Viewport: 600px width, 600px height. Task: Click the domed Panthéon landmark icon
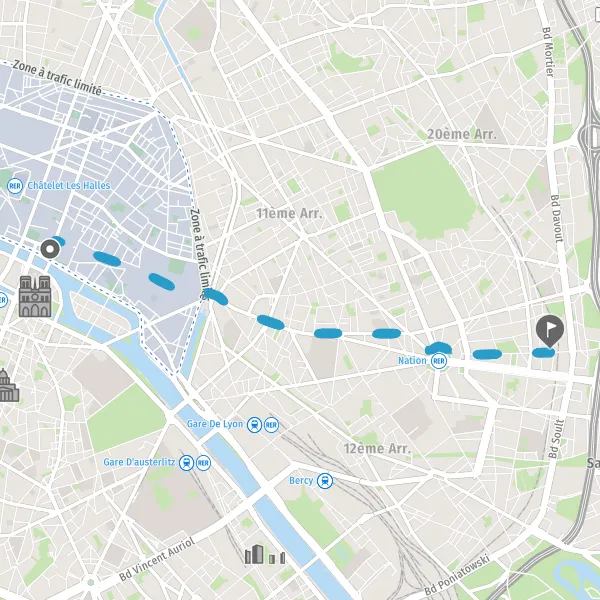[9, 385]
